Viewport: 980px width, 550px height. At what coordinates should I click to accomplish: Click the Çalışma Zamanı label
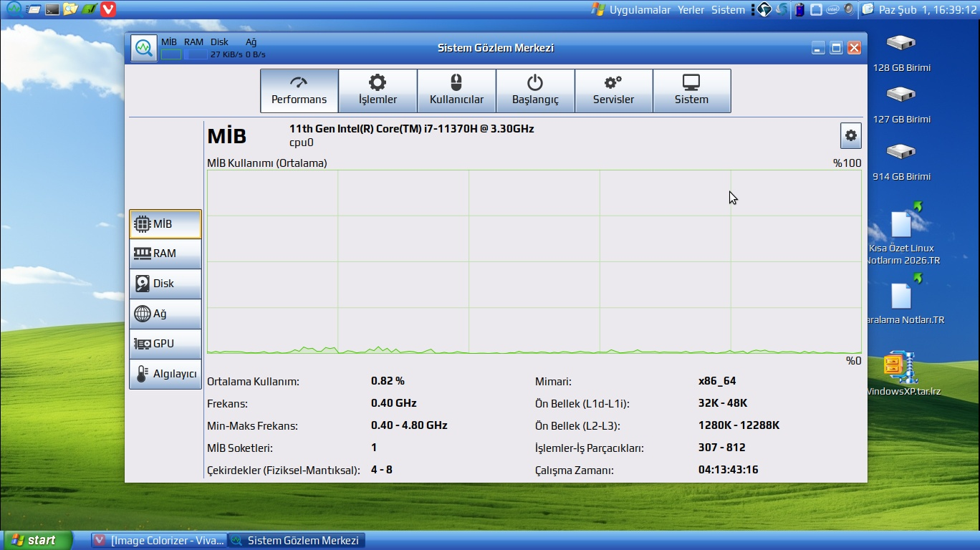[575, 471]
